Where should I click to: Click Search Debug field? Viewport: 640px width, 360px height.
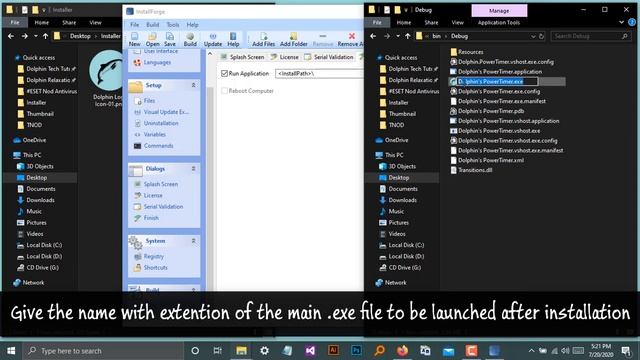590,36
